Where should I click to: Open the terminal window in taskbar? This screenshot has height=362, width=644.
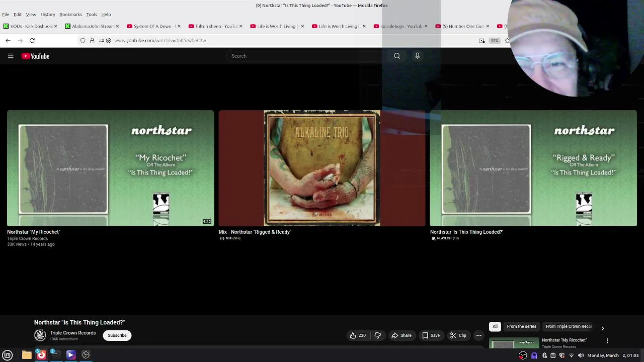coord(55,355)
